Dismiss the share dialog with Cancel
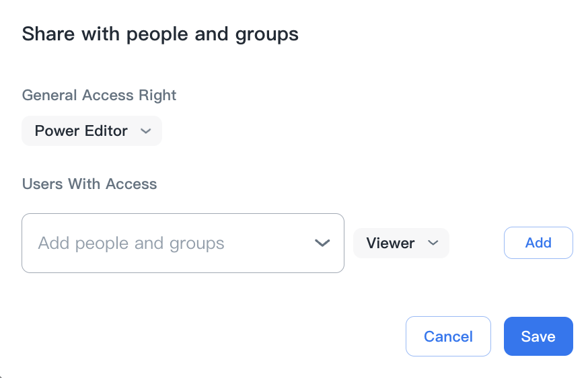 448,336
